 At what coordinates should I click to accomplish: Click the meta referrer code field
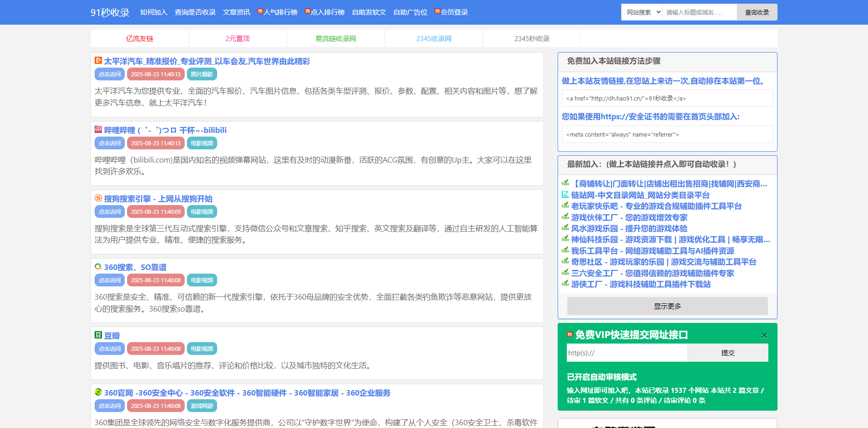[667, 134]
